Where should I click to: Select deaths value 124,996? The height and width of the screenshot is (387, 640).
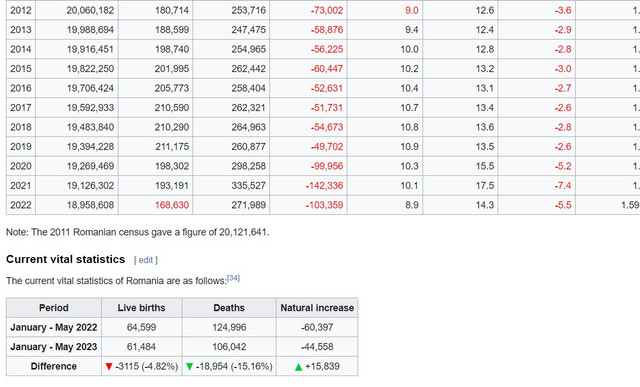229,327
